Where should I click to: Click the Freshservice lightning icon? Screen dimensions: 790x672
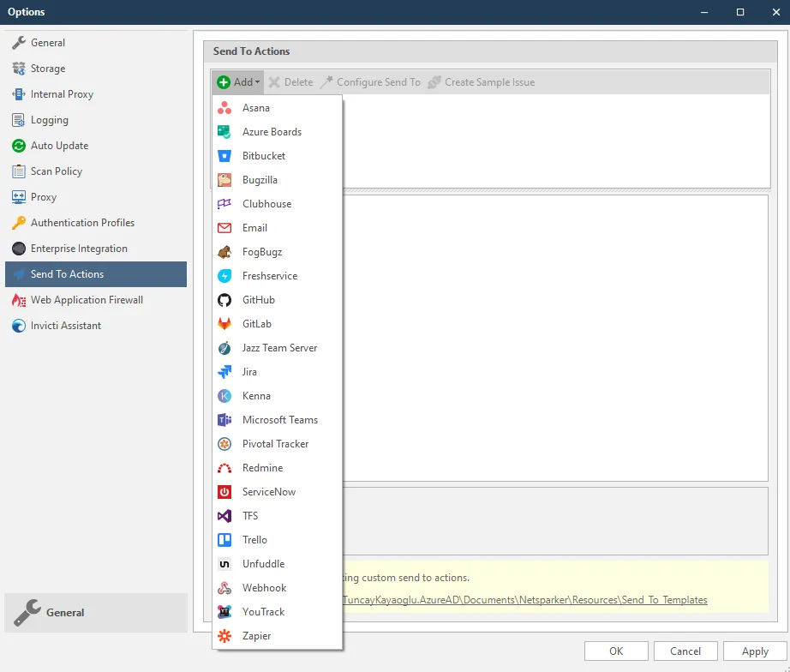click(224, 276)
